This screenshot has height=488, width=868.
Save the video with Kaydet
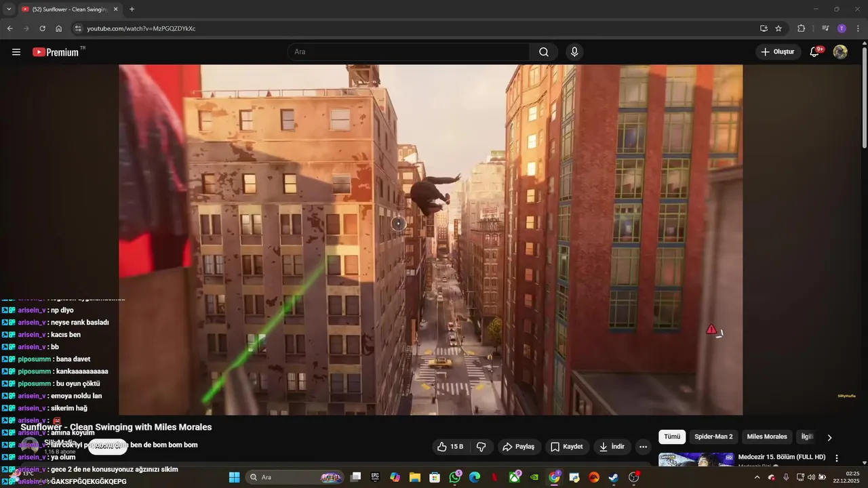click(x=567, y=447)
